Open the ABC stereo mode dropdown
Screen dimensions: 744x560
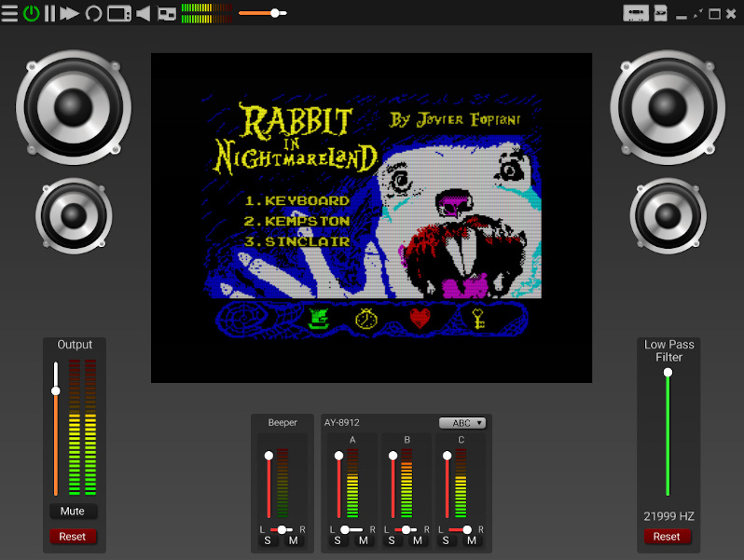coord(462,423)
